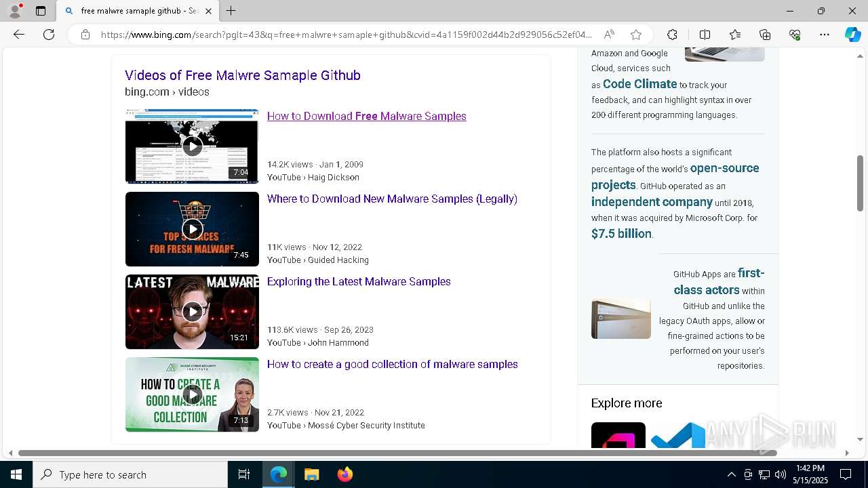Open Task View on the taskbar

[244, 474]
